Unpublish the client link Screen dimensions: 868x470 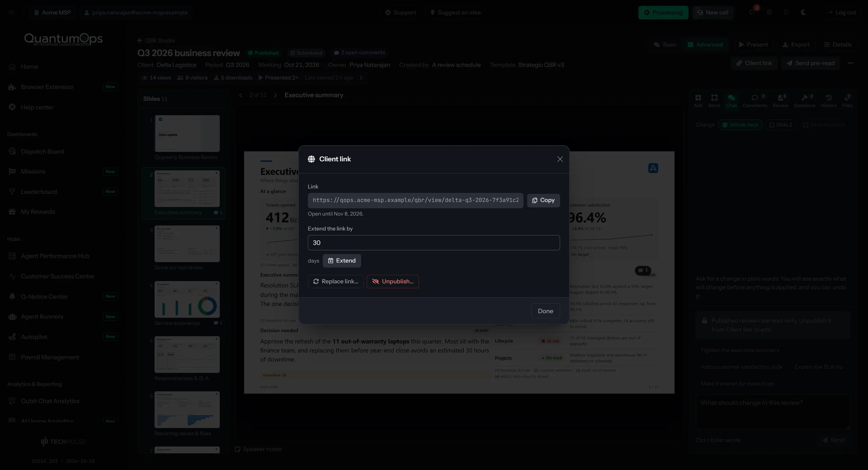coord(393,281)
